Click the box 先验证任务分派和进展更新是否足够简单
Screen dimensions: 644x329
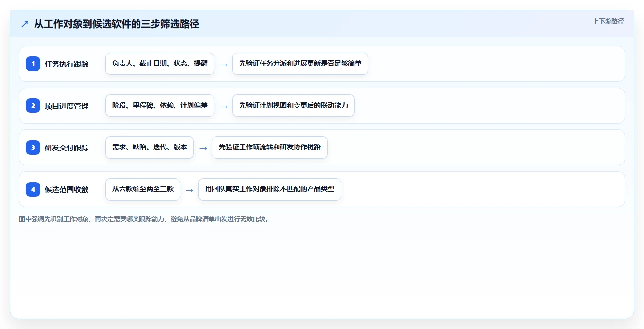[x=300, y=64]
